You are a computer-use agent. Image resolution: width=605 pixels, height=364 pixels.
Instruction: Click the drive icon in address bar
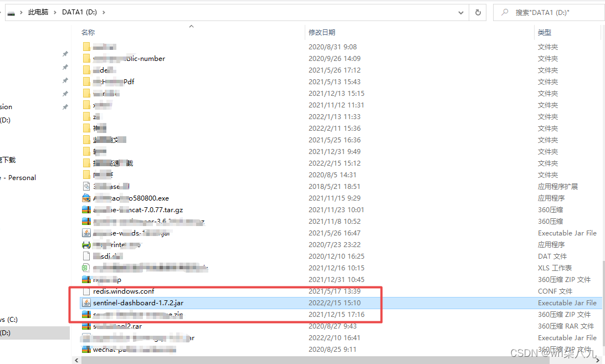pyautogui.click(x=11, y=13)
